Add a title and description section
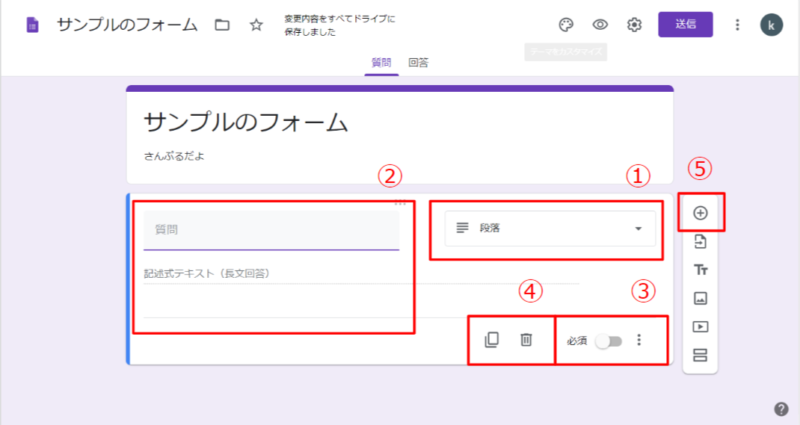 700,269
